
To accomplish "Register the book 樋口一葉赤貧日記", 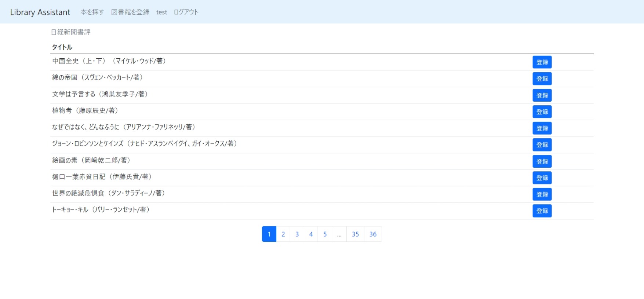I will (x=542, y=178).
